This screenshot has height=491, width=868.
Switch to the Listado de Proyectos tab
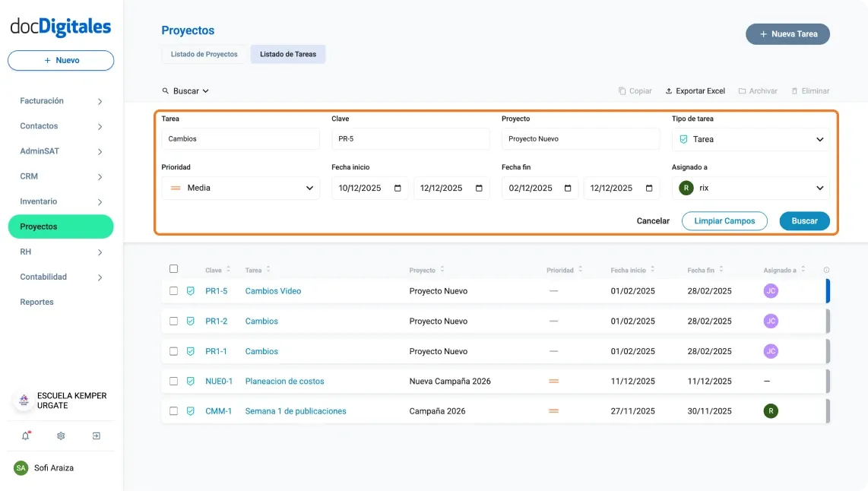(x=202, y=54)
